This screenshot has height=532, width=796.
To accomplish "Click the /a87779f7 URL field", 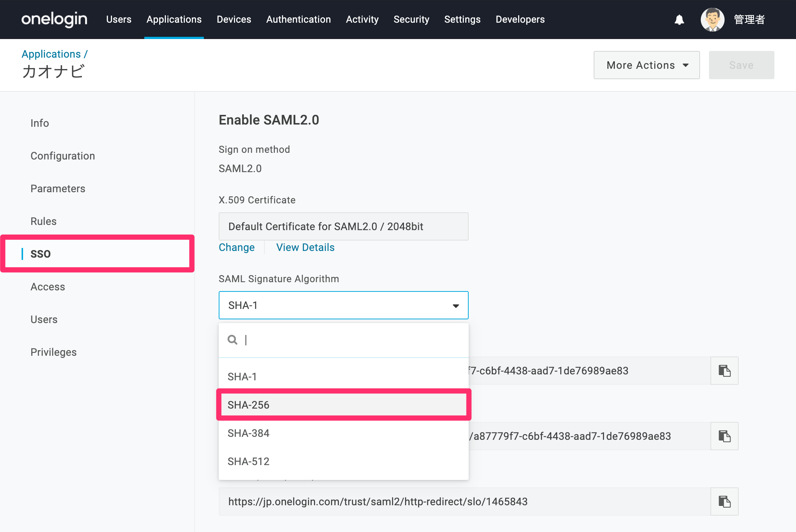I will click(590, 436).
